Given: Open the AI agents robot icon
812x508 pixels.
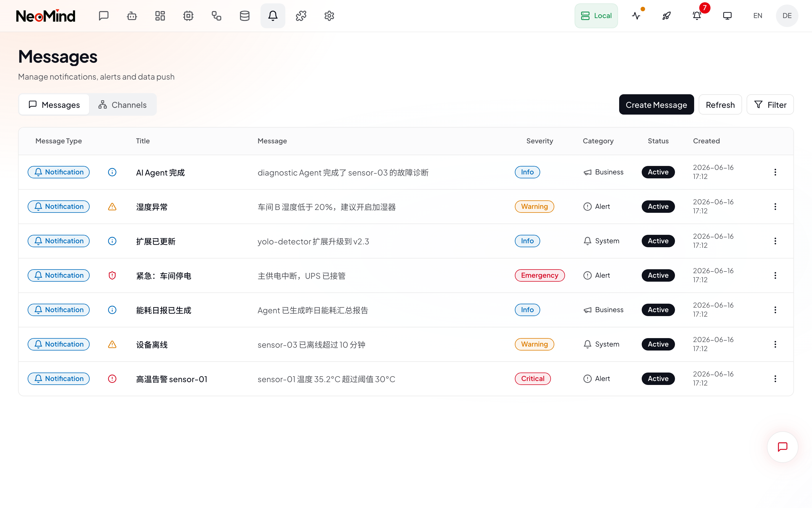Looking at the screenshot, I should (x=132, y=16).
